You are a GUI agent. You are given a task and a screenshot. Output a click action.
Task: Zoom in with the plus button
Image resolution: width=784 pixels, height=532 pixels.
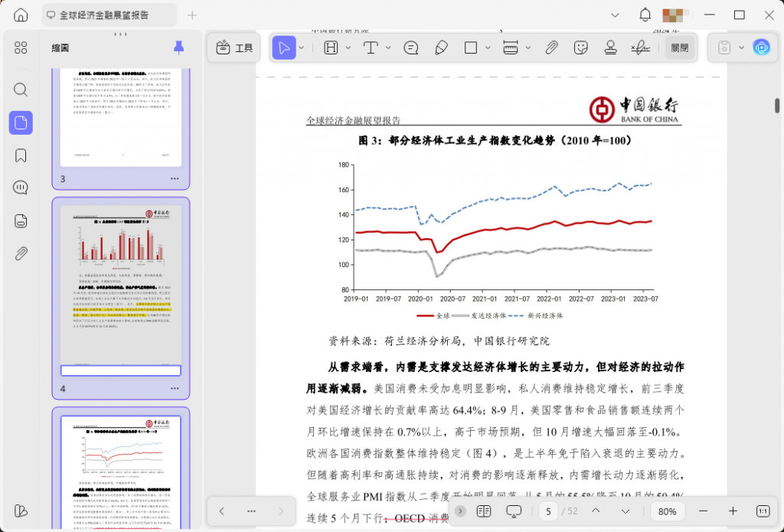click(733, 511)
